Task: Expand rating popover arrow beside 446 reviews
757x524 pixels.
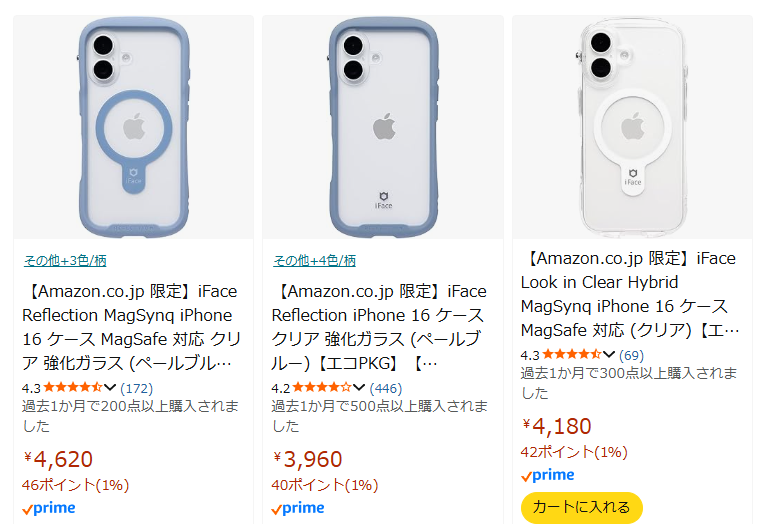Action: pos(360,387)
